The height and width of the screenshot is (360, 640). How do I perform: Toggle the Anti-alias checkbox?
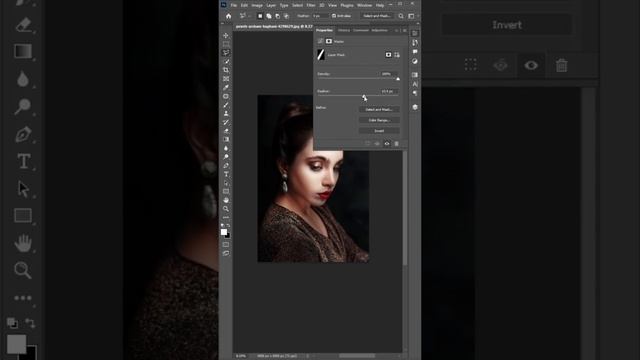click(334, 16)
